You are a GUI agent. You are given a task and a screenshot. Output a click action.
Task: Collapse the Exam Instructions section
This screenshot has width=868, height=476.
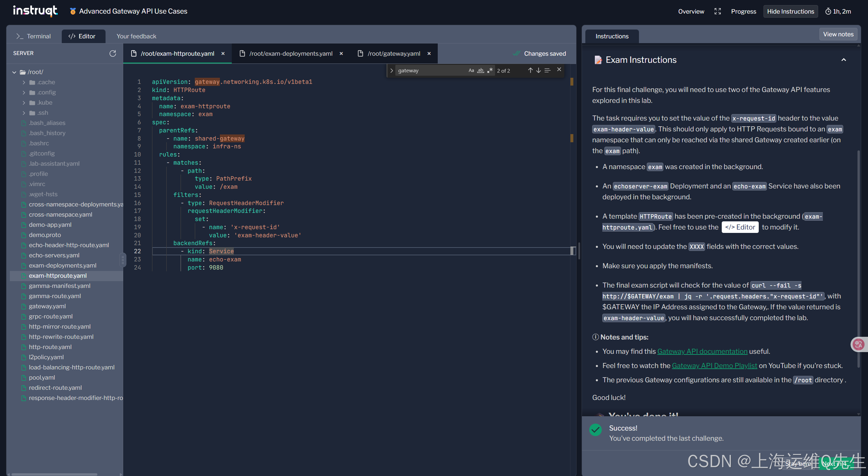[843, 60]
